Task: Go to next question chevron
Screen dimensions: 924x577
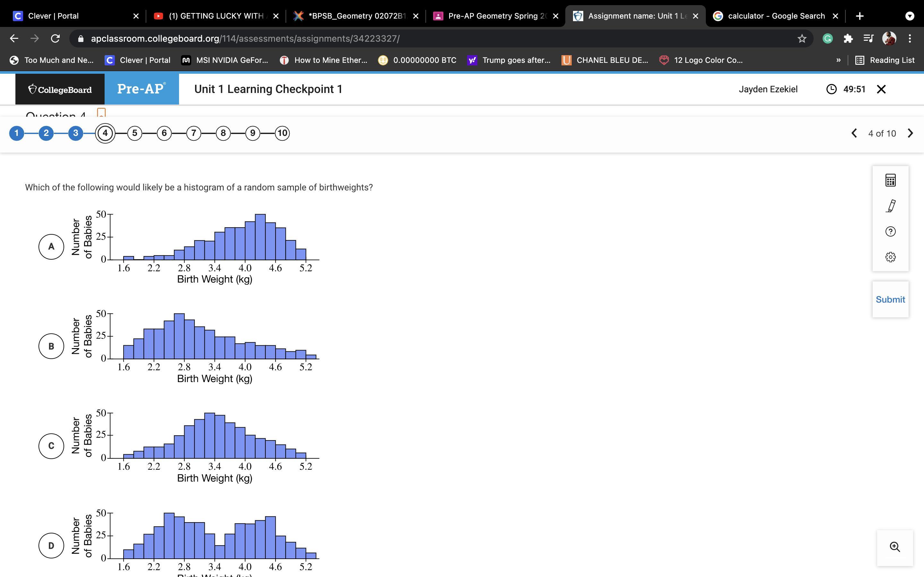Action: tap(910, 133)
